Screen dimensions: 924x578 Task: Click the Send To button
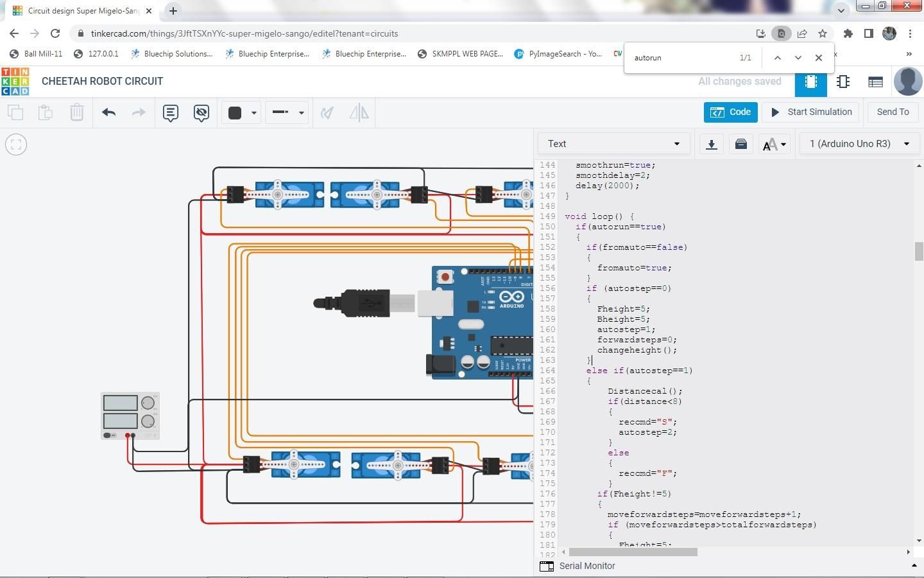tap(893, 112)
